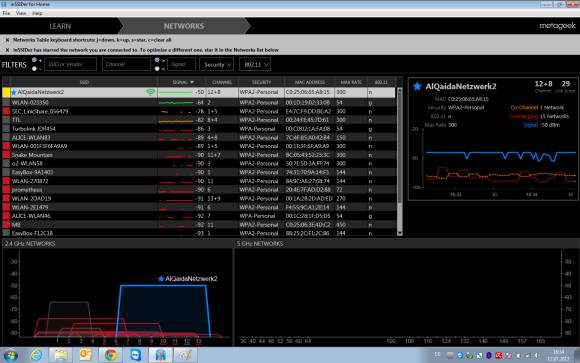The image size is (580, 363).
Task: Open the 802.11 filter dropdown
Action: pos(255,64)
